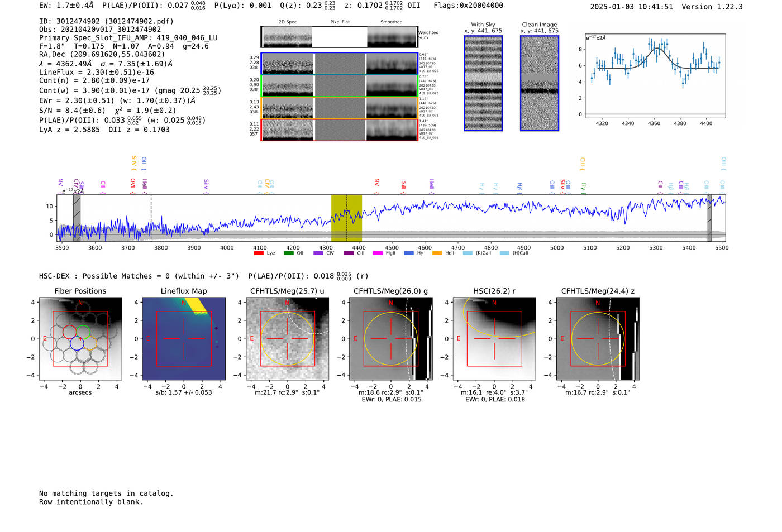Select the red-bordered fiber spectrum row
Viewport: 782px width, 532px height.
[x=340, y=130]
